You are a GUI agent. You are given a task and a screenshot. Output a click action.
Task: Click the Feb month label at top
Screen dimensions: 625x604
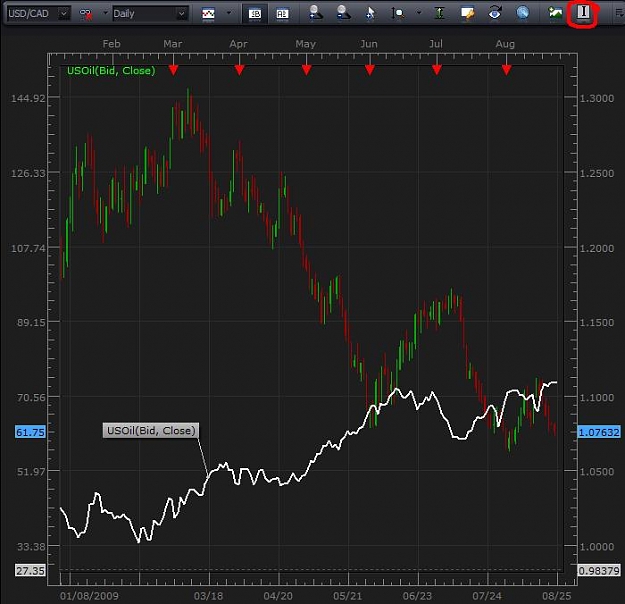[111, 44]
